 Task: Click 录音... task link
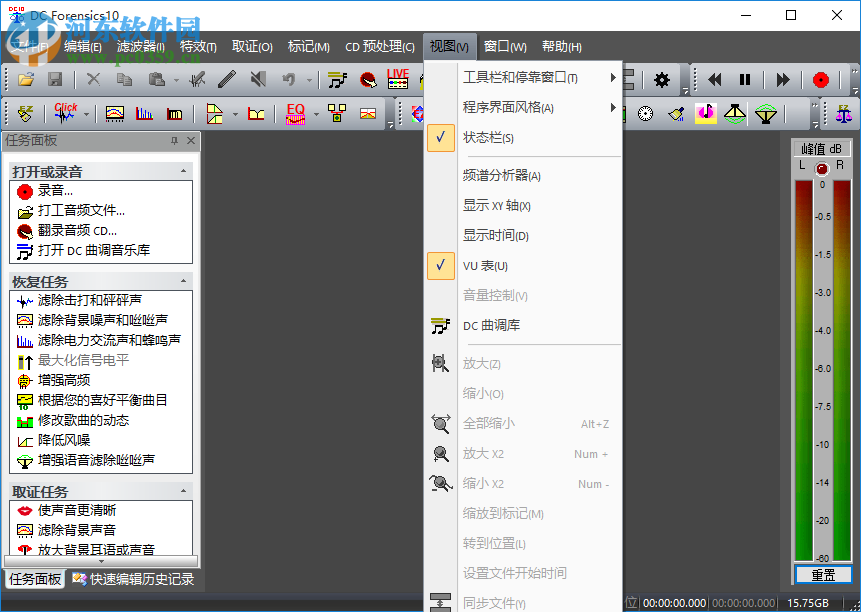click(55, 190)
